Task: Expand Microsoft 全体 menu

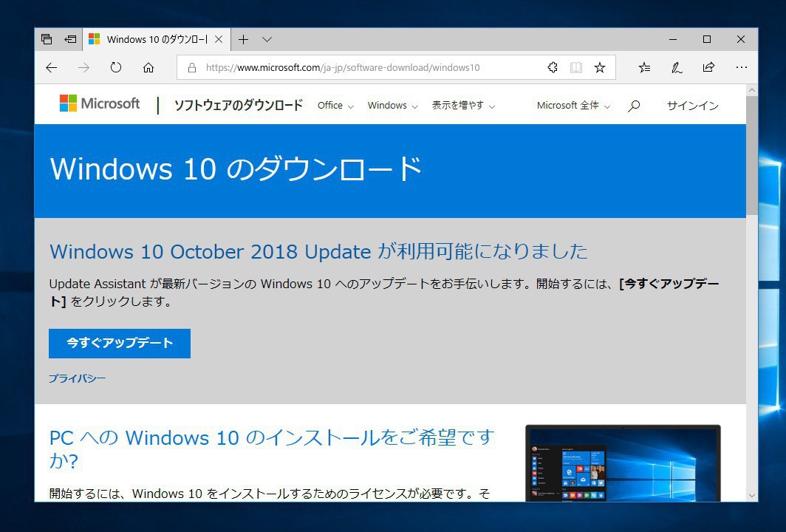Action: tap(573, 106)
